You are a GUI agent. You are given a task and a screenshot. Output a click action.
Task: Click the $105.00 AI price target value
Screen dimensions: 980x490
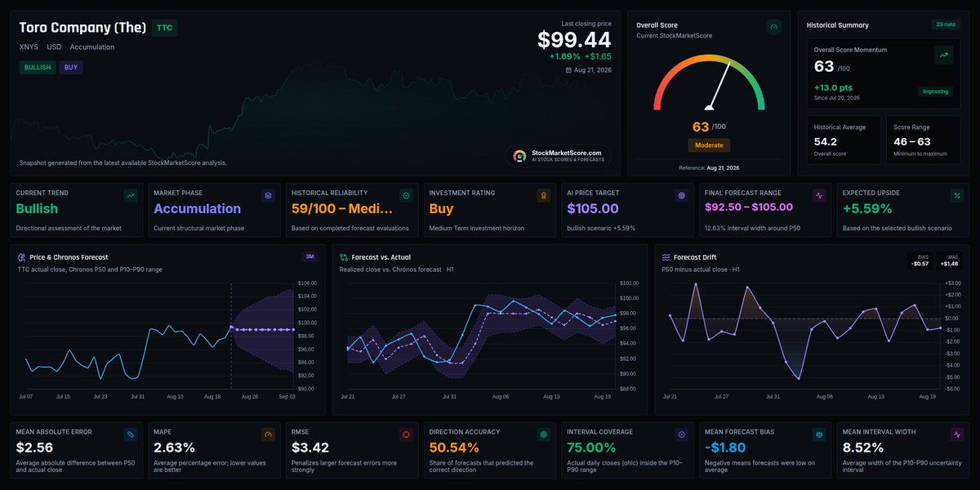point(593,209)
